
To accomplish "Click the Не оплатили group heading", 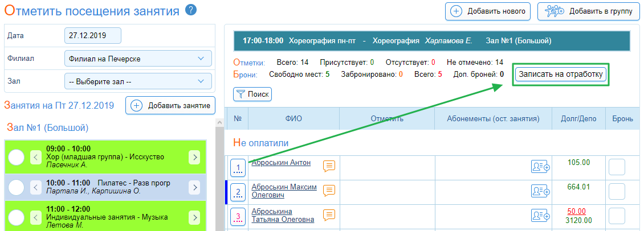I will coord(261,143).
